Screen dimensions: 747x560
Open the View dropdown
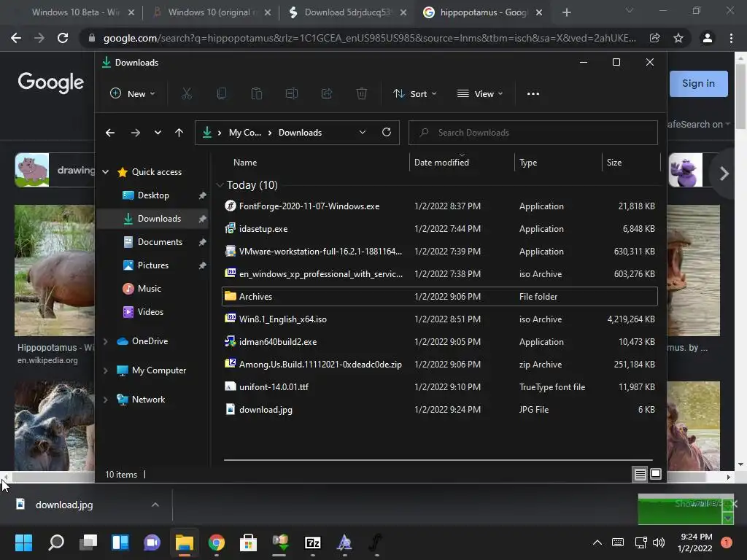click(x=480, y=94)
